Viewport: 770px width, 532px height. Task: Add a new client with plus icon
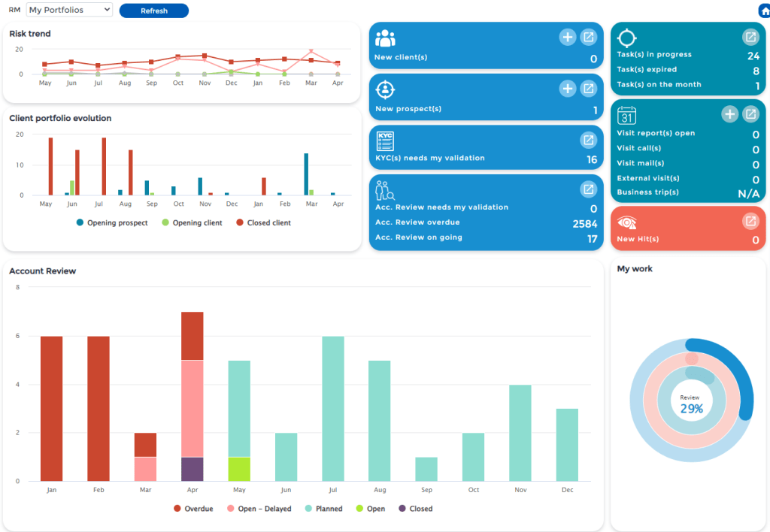[567, 38]
